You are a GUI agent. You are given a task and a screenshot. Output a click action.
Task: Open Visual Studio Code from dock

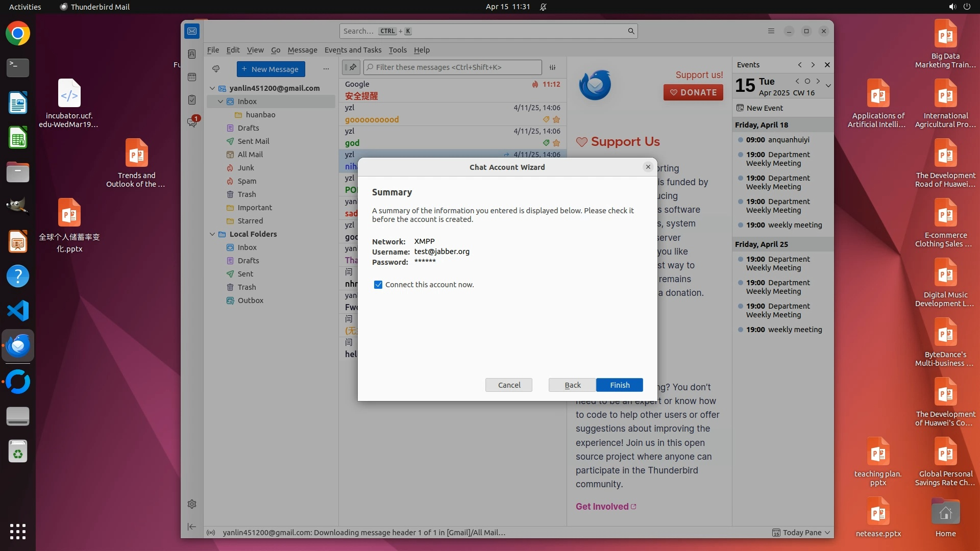pyautogui.click(x=18, y=311)
